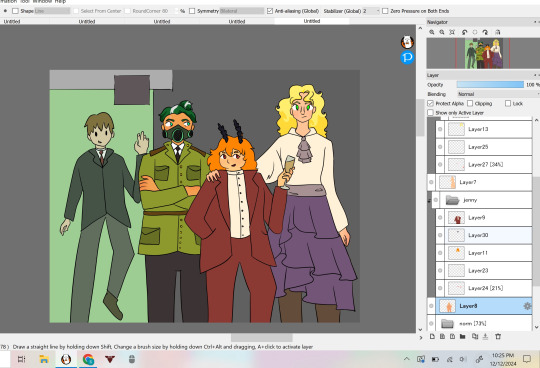Open the Shape type dropdown showing Line

tap(52, 11)
